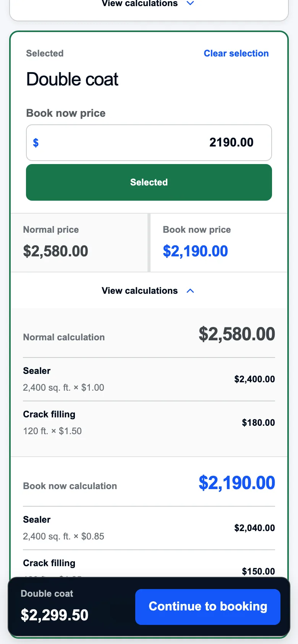Screen dimensions: 298x644
Task: Click the Double coat heading
Action: (x=72, y=79)
